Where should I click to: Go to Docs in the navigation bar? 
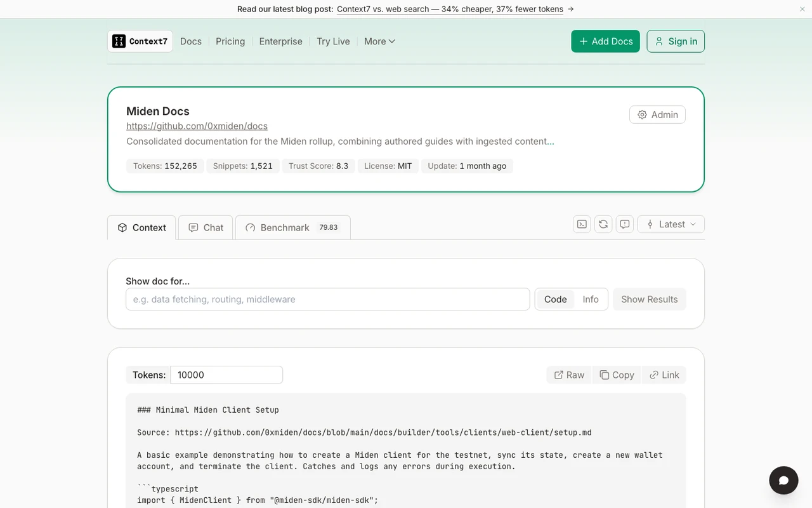(191, 41)
